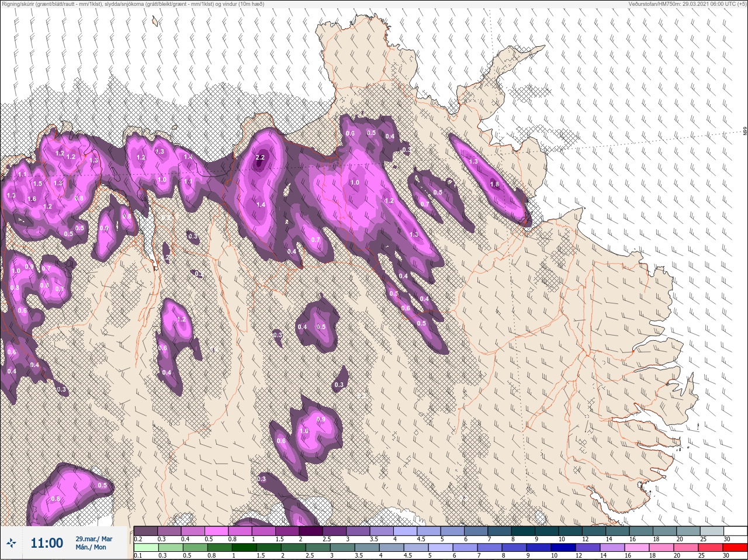Pick lower legend swatch between 5 and 6
748x560 pixels.
(x=441, y=547)
